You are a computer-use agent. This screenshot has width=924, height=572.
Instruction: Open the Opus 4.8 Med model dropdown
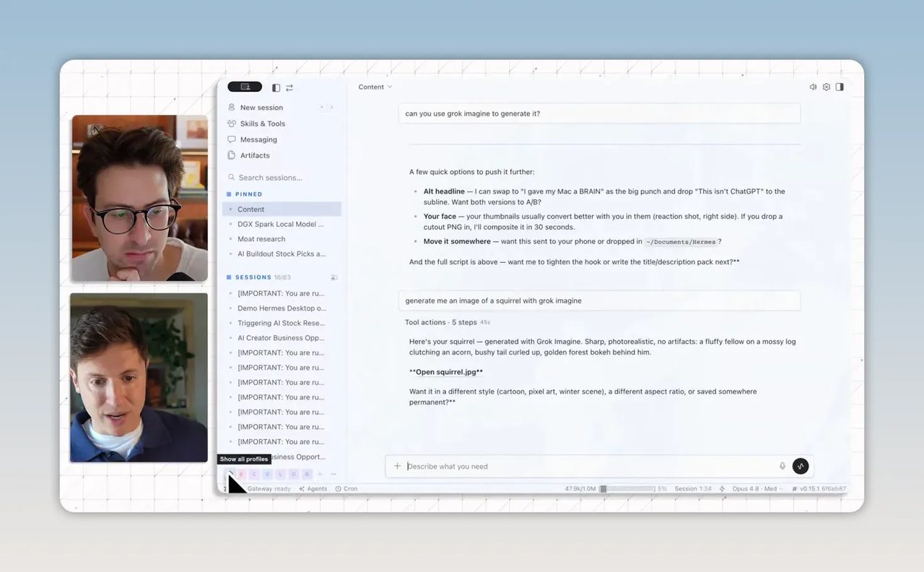point(757,489)
